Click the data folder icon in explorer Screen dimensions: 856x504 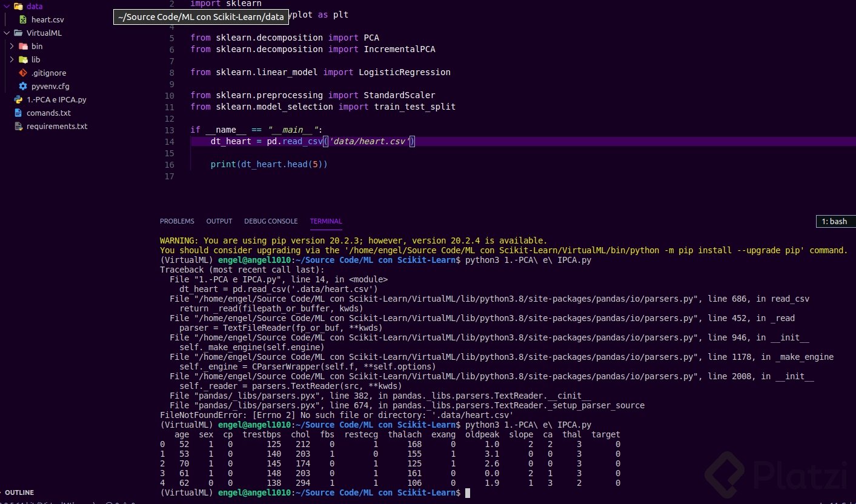pyautogui.click(x=18, y=6)
